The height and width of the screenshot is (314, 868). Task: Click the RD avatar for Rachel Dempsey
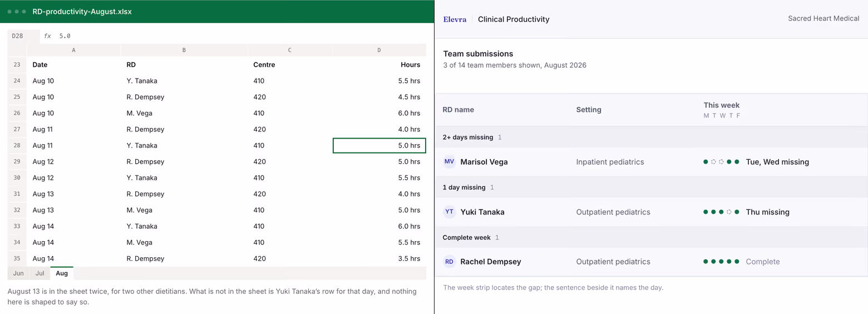[449, 262]
